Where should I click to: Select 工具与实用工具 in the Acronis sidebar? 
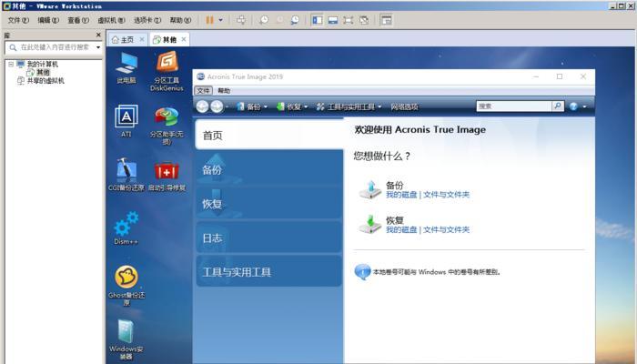(x=269, y=272)
